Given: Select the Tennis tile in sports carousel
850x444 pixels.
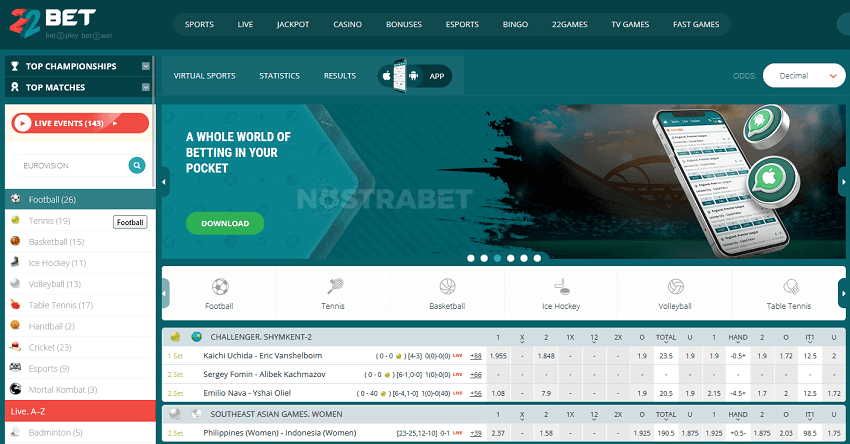Looking at the screenshot, I should click(333, 293).
